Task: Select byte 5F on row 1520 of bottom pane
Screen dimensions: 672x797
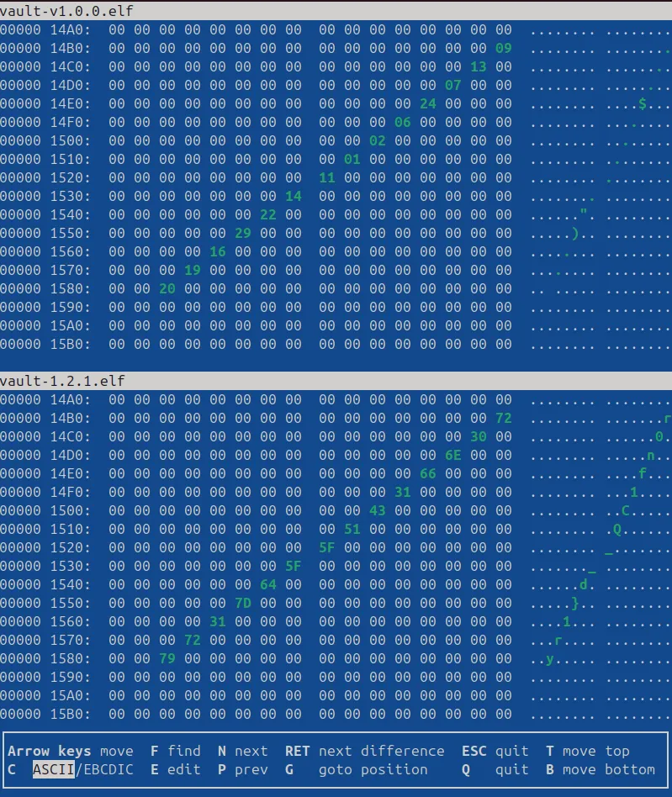Action: 327,547
